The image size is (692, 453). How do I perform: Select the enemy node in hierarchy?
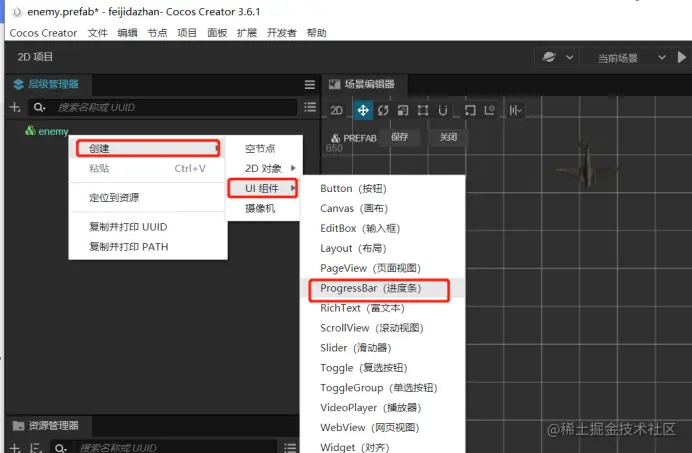click(53, 131)
